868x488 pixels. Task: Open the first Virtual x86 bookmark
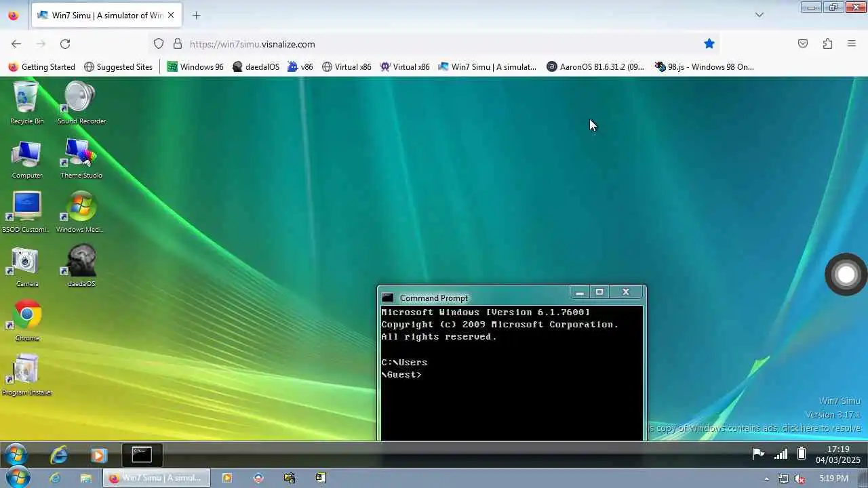[x=347, y=66]
